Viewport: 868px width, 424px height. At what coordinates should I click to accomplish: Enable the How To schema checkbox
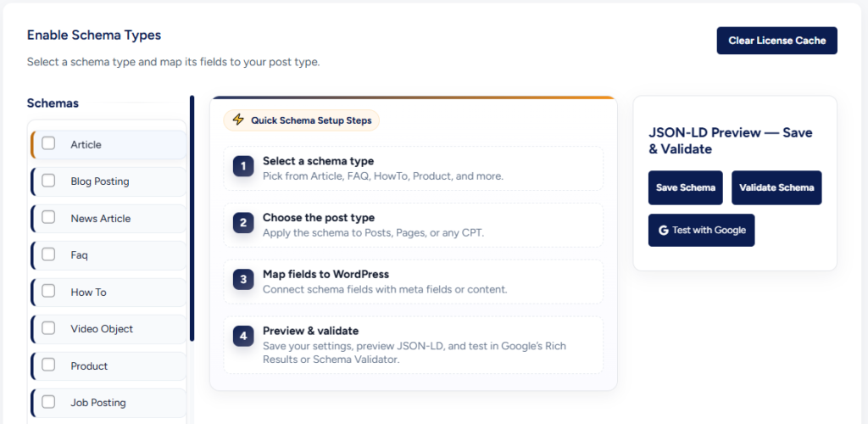point(49,292)
